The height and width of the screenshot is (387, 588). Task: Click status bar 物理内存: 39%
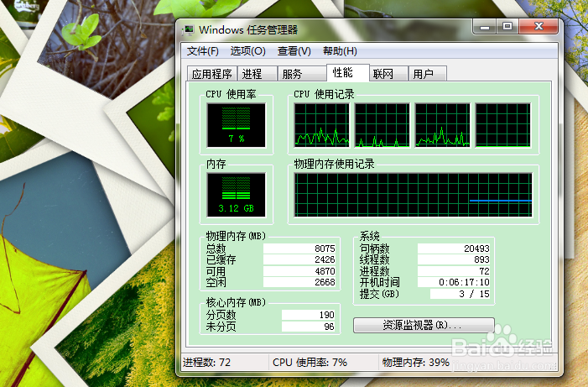pos(415,362)
